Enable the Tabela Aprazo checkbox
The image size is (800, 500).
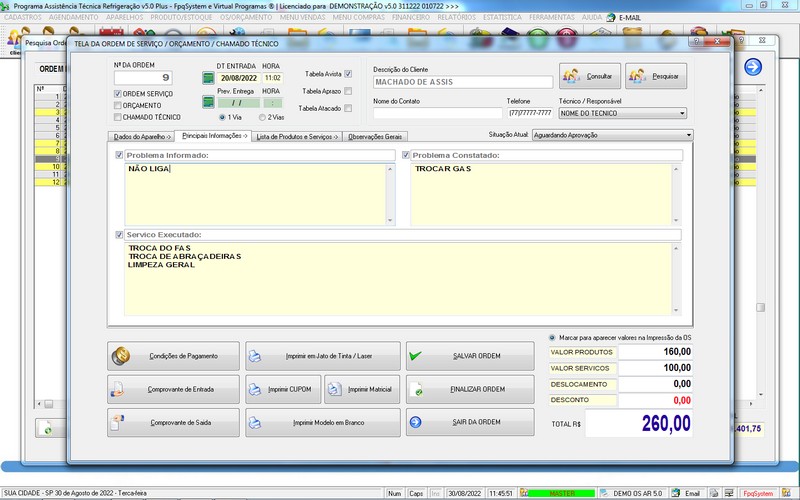pyautogui.click(x=348, y=91)
